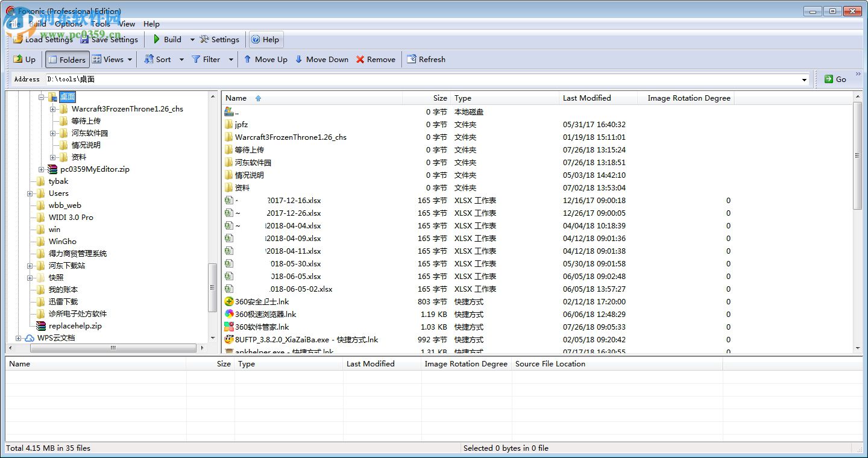Collapse the 桌面 folder node
Image resolution: width=868 pixels, height=458 pixels.
[42, 96]
